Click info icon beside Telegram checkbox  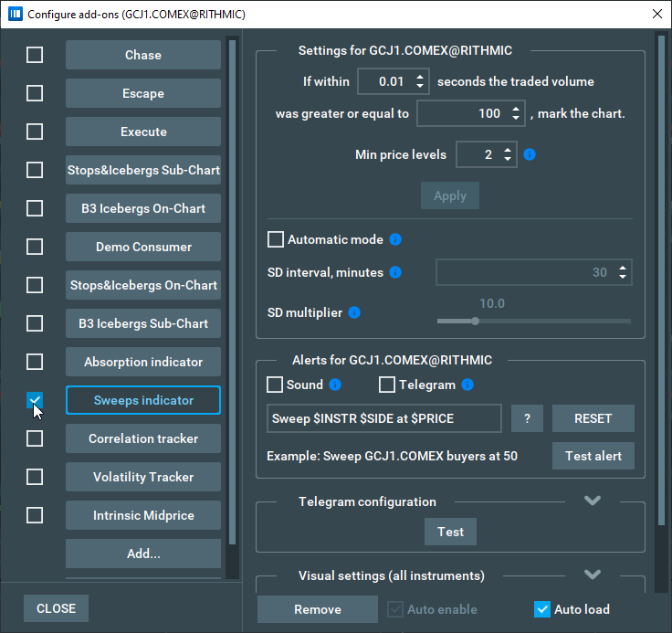coord(467,385)
